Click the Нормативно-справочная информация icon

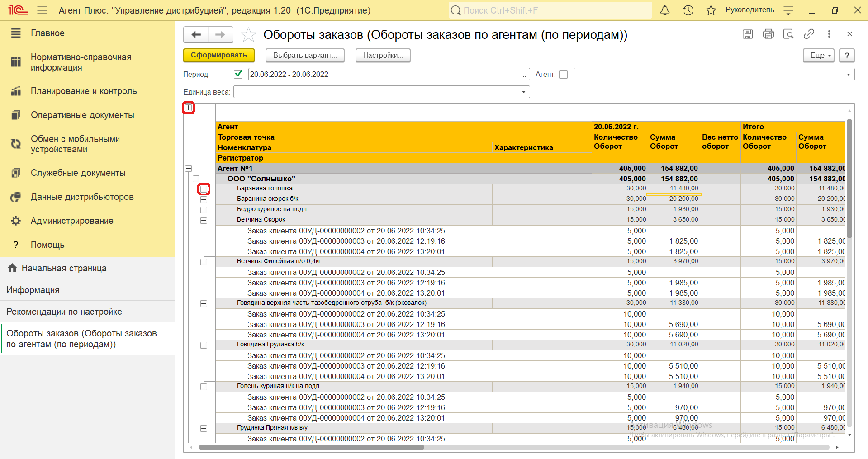point(16,62)
